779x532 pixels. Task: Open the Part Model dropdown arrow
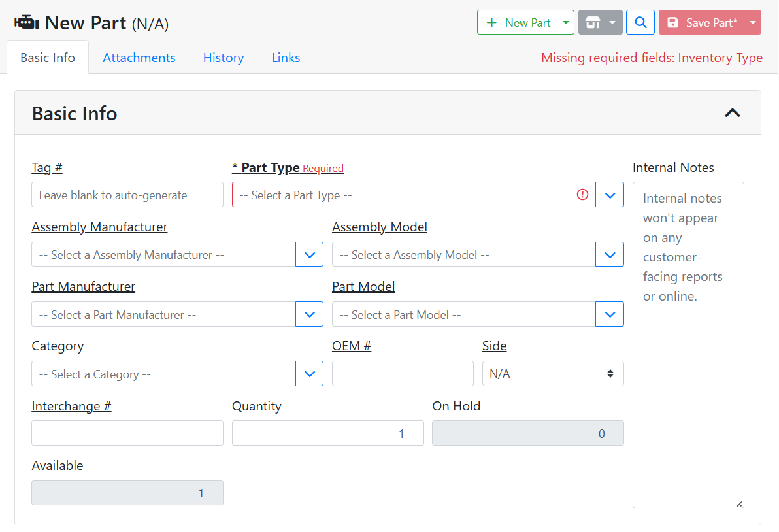pos(610,314)
